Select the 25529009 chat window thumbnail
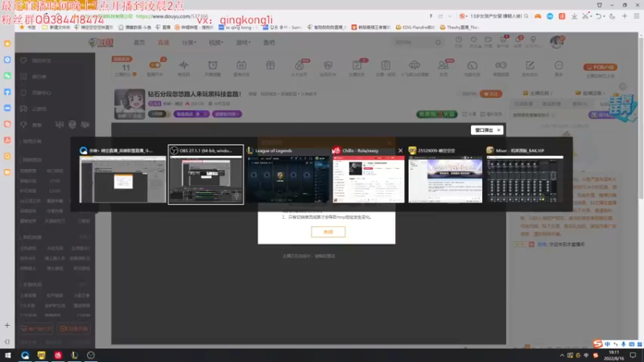Image resolution: width=644 pixels, height=362 pixels. pos(445,175)
